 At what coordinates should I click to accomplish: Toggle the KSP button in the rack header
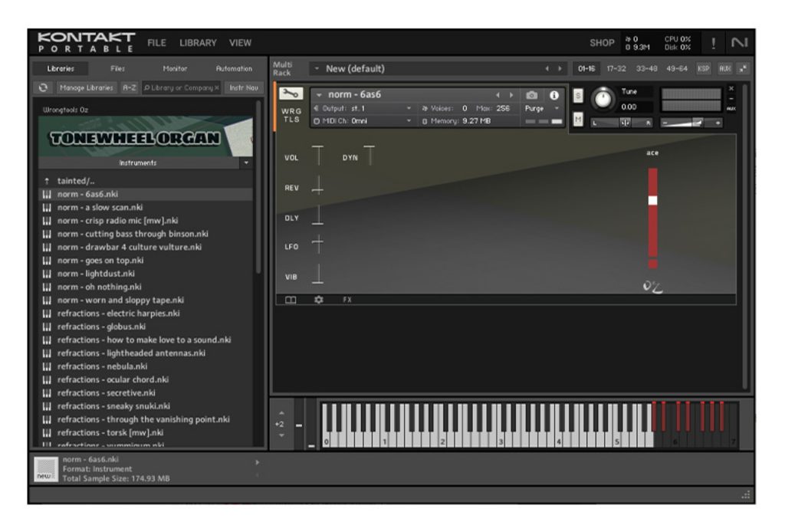point(703,69)
